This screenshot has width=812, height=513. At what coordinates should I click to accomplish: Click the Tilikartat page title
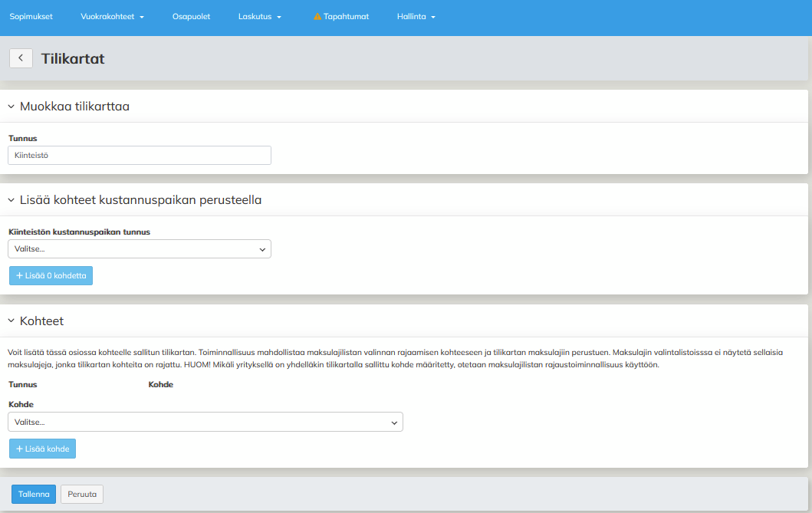[73, 58]
